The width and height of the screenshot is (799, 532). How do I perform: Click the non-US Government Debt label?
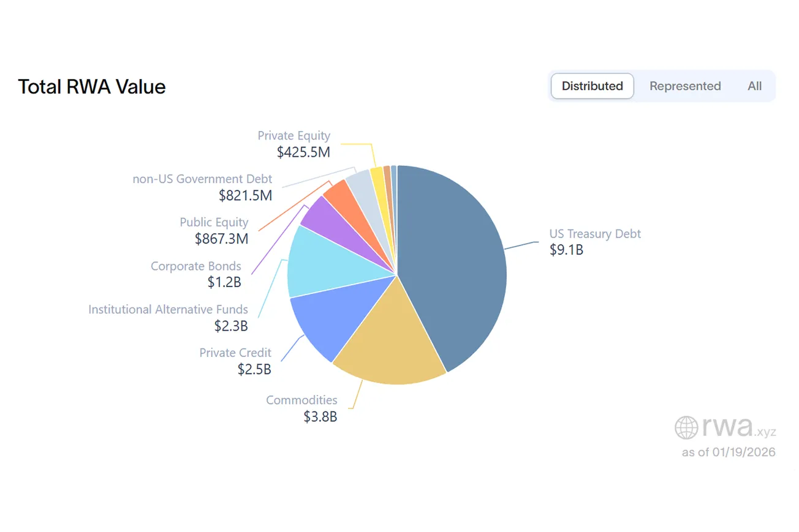tap(202, 180)
